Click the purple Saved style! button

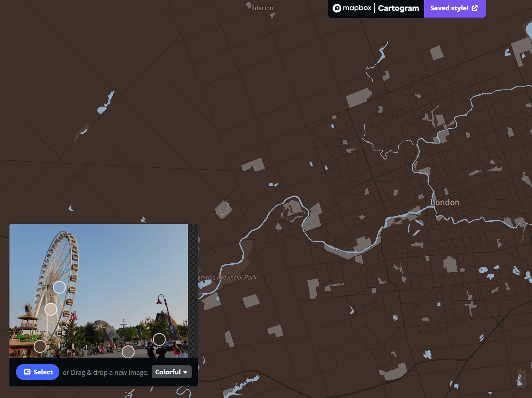pos(455,8)
